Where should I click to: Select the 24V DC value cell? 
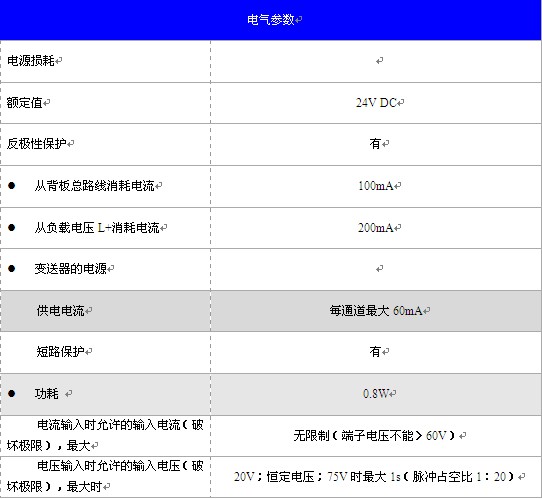pos(376,103)
